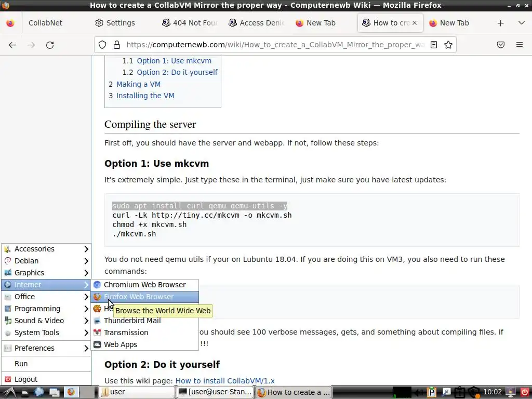This screenshot has width=532, height=399.
Task: Go back to the previous page
Action: 12,45
